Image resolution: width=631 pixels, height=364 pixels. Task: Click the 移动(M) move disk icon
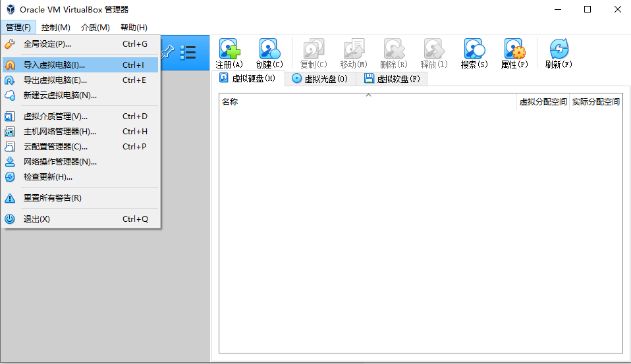coord(354,49)
